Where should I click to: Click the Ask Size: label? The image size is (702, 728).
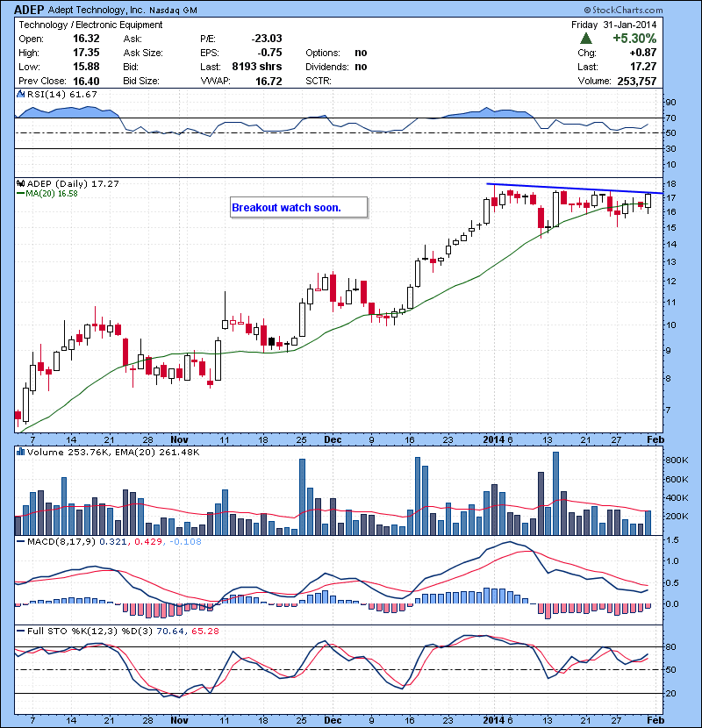tap(143, 53)
